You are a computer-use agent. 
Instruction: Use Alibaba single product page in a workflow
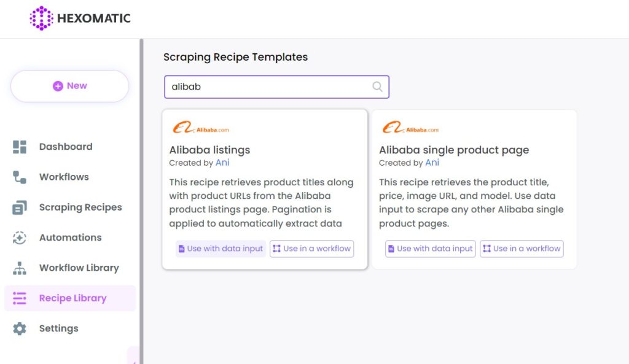[x=522, y=249]
